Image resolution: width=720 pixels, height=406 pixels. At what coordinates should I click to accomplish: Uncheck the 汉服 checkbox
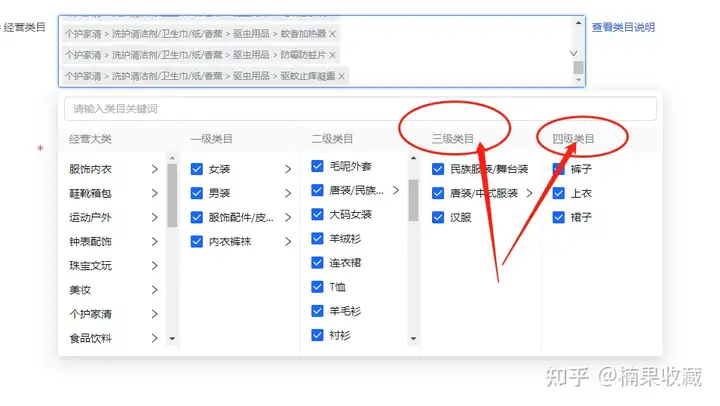click(438, 217)
